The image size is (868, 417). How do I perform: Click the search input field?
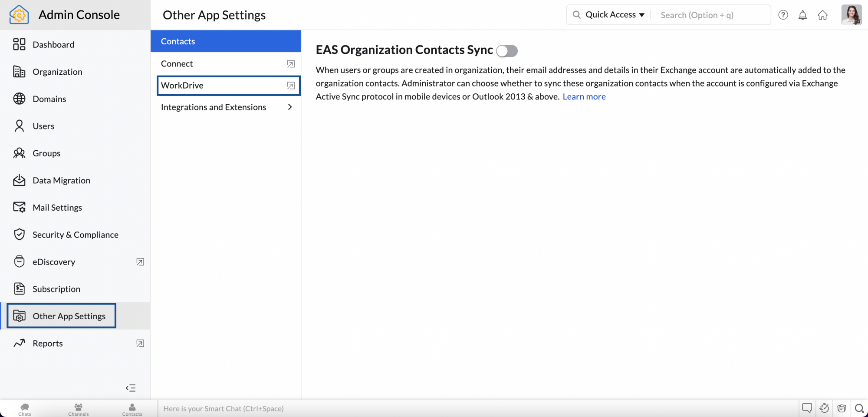click(712, 15)
